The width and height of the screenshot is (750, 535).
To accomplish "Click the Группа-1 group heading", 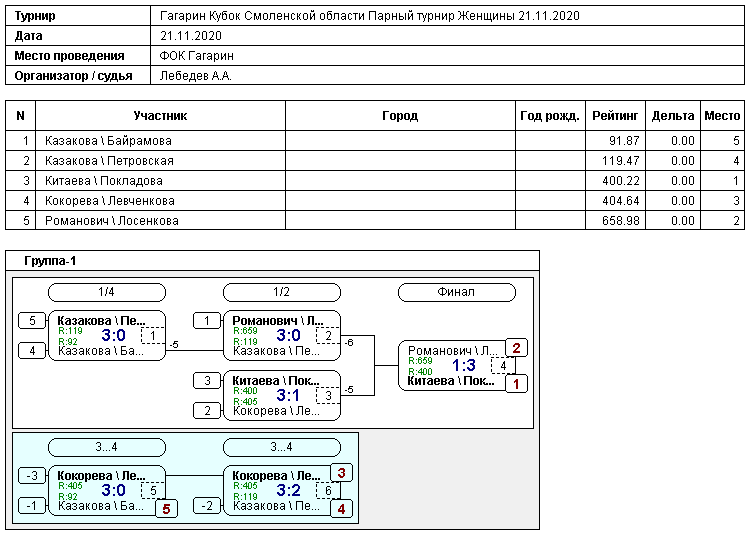I will tap(51, 261).
